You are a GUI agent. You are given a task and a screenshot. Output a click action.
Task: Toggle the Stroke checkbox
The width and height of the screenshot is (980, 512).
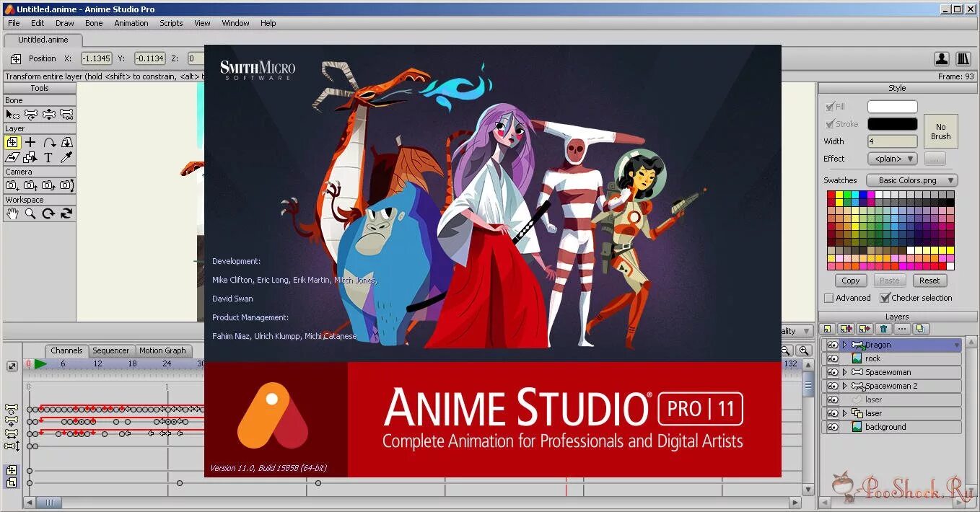pos(829,124)
